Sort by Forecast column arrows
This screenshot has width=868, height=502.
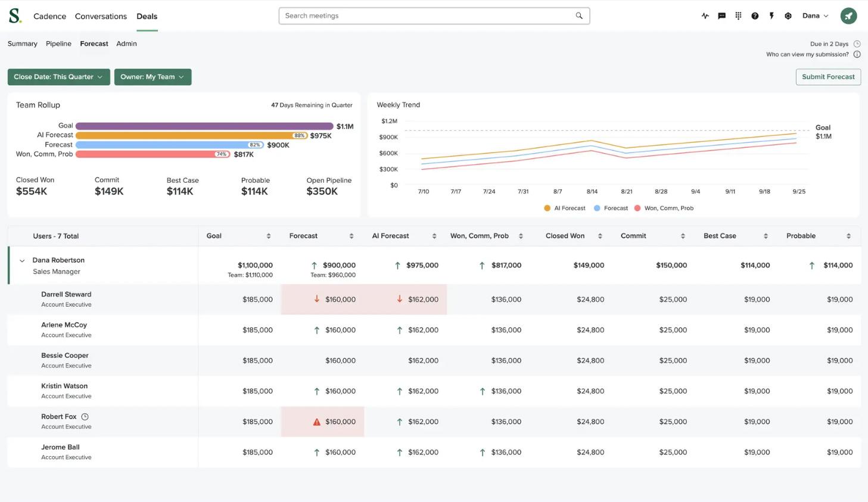351,236
